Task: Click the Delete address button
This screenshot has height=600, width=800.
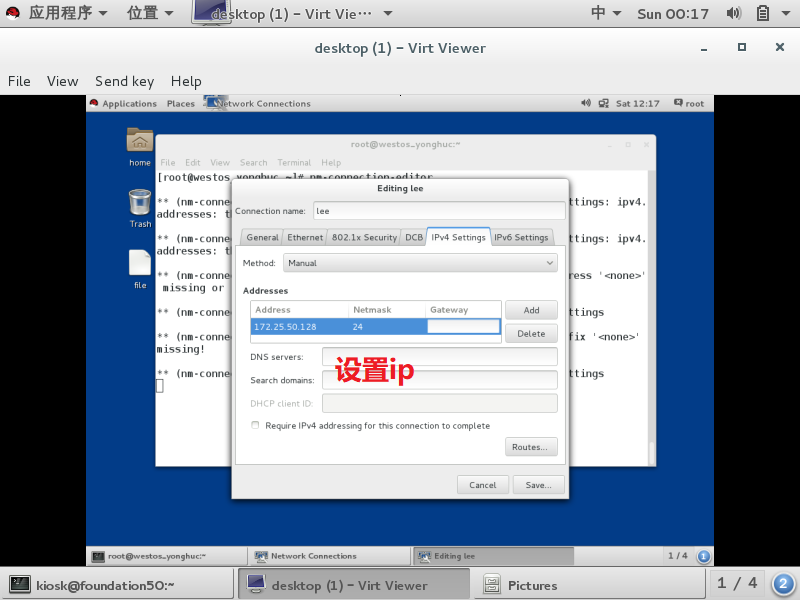Action: click(x=531, y=334)
